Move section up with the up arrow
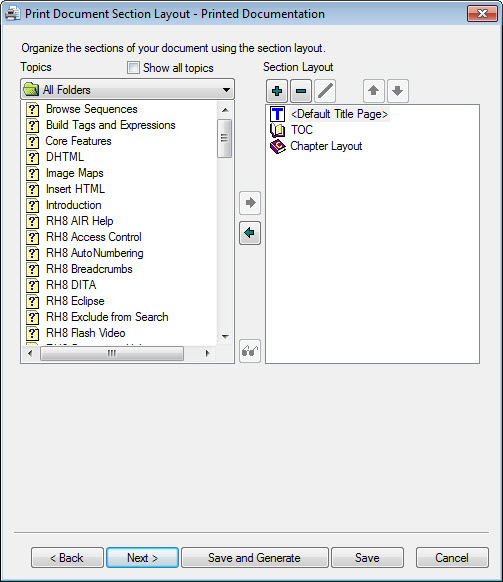The height and width of the screenshot is (582, 503). [373, 91]
